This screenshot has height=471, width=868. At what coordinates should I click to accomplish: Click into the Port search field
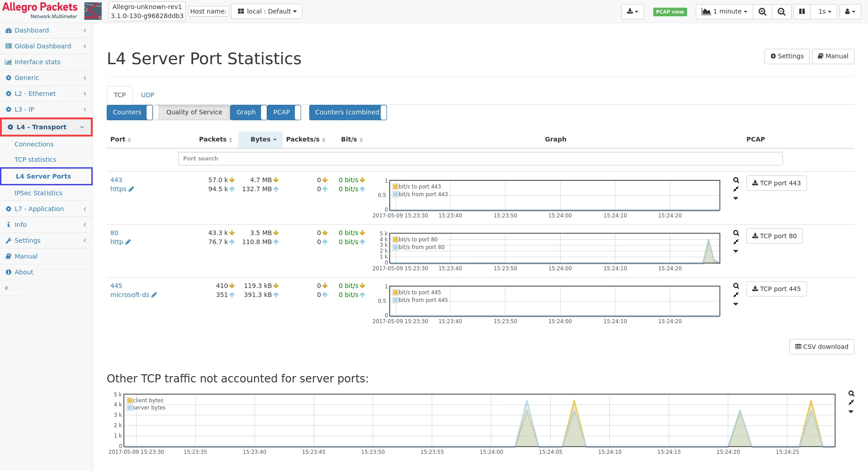(x=480, y=159)
